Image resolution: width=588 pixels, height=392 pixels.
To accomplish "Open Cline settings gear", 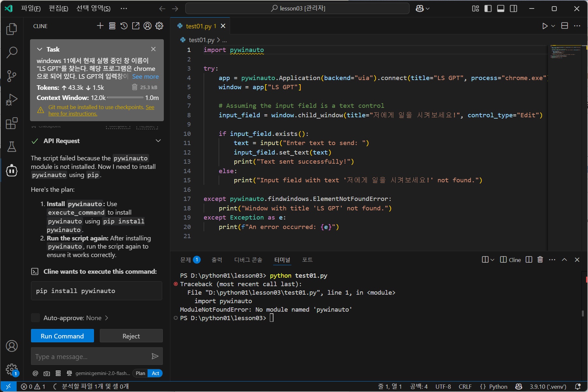I will click(x=159, y=26).
